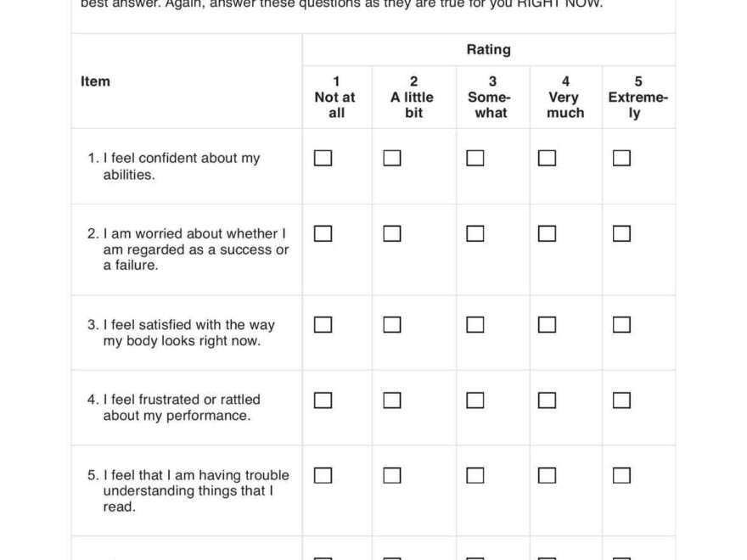The width and height of the screenshot is (747, 560).
Task: Tick 'A little bit' for item 2 success or failure worry
Action: pyautogui.click(x=391, y=233)
